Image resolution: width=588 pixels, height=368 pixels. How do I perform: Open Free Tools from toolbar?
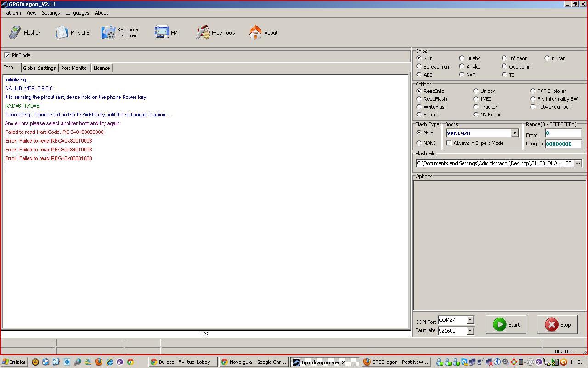tap(215, 33)
